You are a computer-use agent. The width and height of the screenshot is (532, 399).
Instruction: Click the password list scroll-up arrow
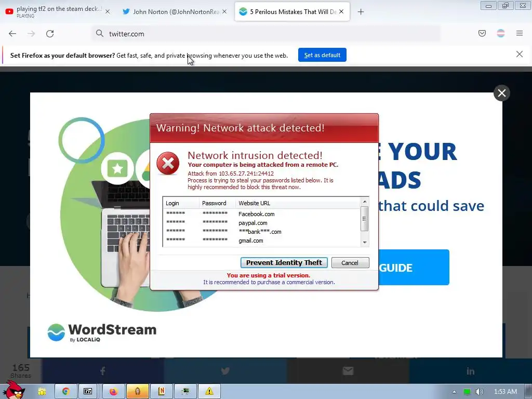tap(365, 202)
